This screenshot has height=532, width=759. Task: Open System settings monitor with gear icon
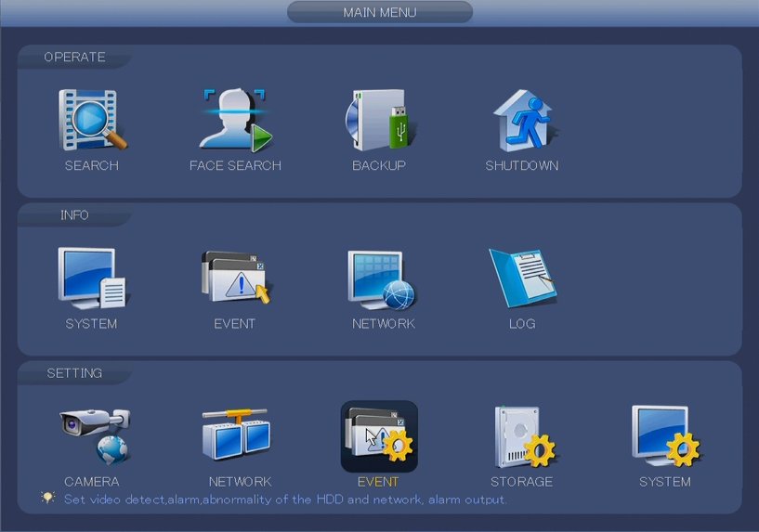point(665,435)
